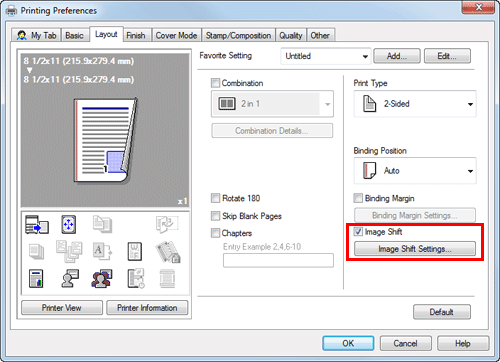Tick the Binding Margin checkbox

click(x=358, y=198)
